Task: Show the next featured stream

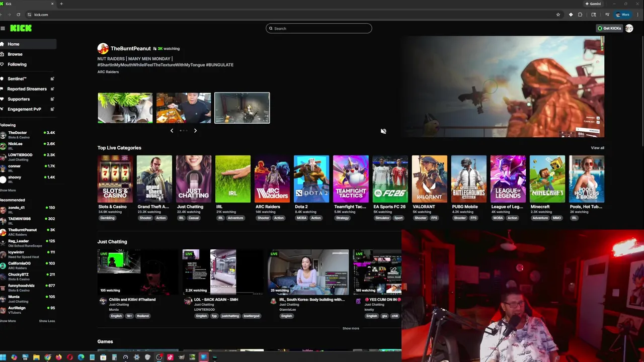Action: pyautogui.click(x=195, y=131)
